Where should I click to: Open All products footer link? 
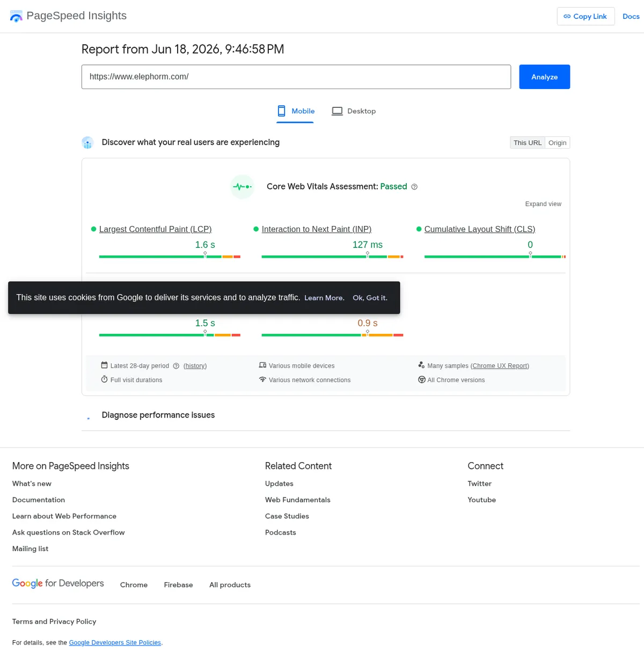230,585
